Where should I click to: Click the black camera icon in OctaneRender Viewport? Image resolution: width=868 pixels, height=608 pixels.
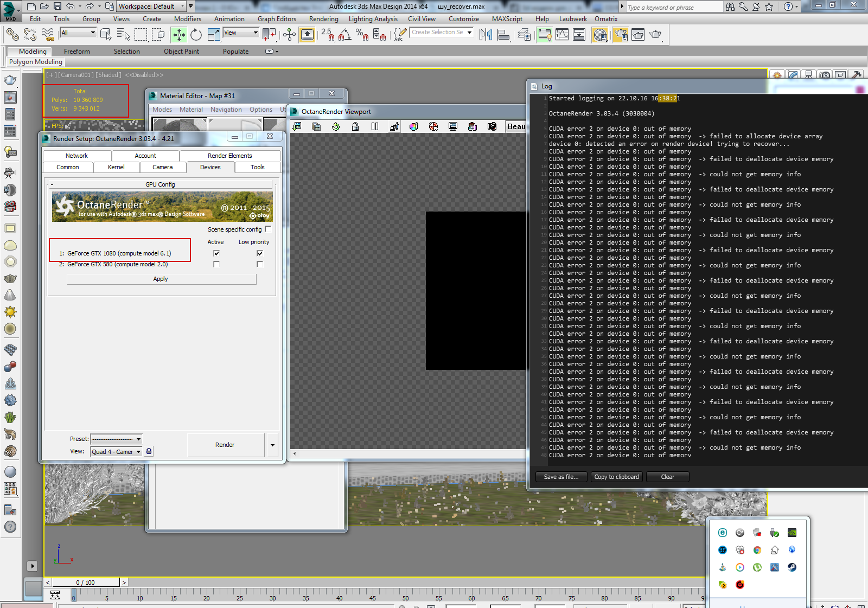point(492,126)
